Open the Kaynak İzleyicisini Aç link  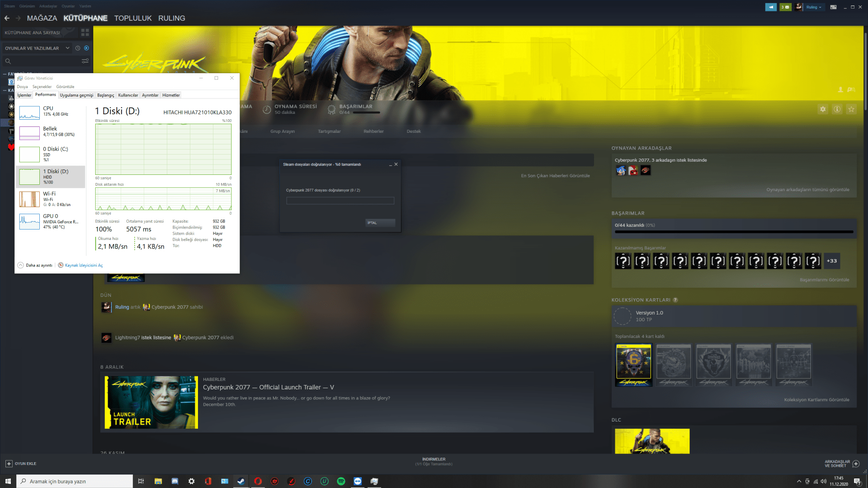tap(83, 265)
